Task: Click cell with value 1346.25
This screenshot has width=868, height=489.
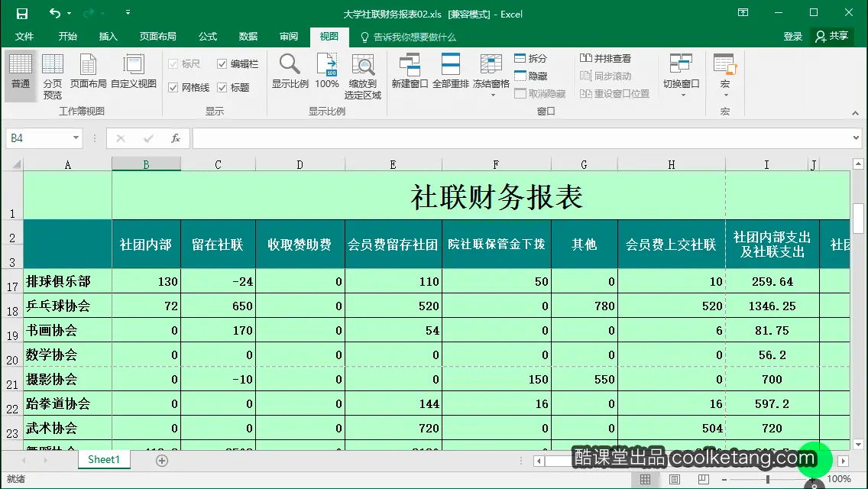Action: (x=772, y=306)
